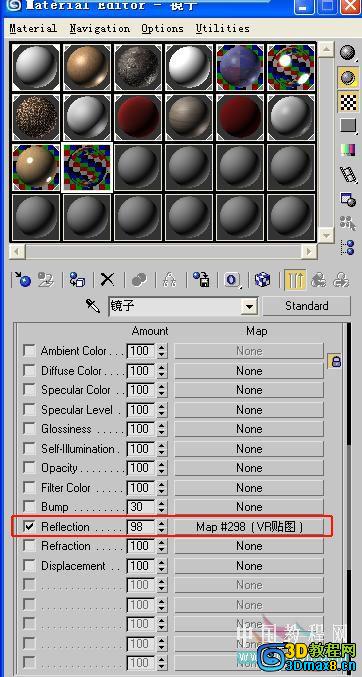Image resolution: width=362 pixels, height=677 pixels.
Task: Click the Displacement None map button
Action: pyautogui.click(x=249, y=566)
